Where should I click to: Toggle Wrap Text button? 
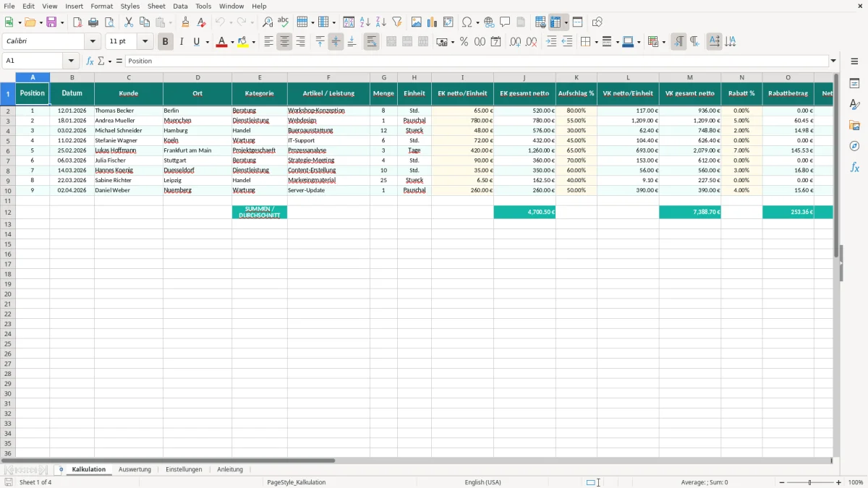tap(371, 42)
